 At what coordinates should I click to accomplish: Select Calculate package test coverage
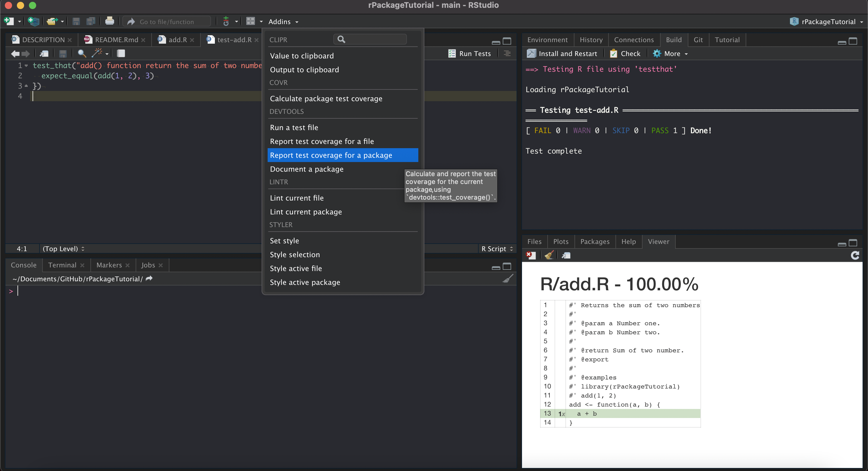326,98
